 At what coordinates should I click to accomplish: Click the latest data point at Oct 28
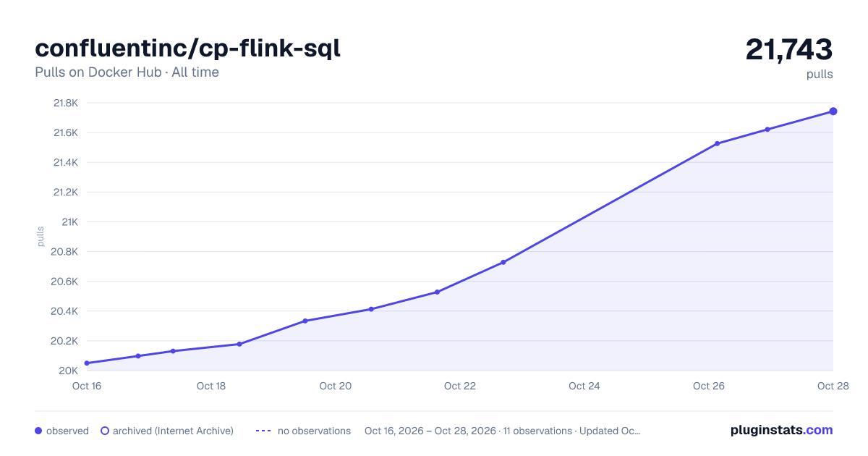pos(833,111)
